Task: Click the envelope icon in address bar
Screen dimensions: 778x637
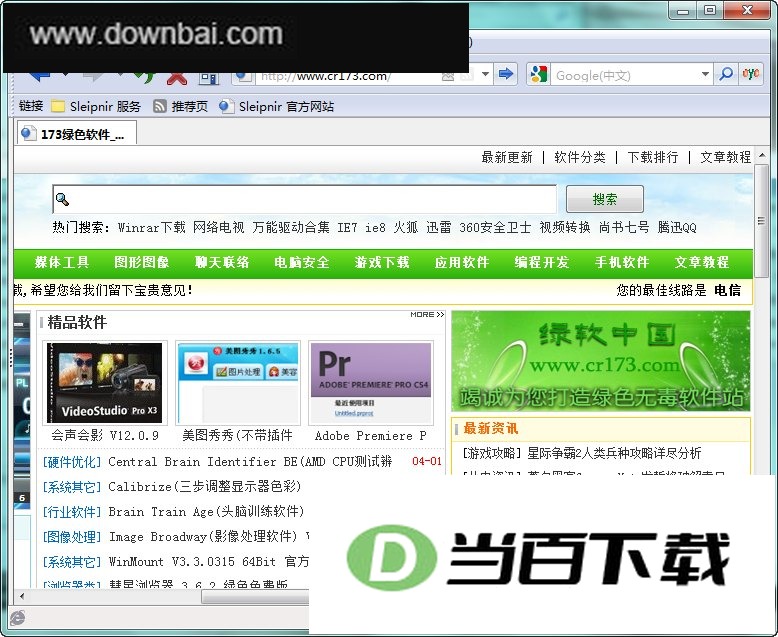Action: tap(448, 76)
